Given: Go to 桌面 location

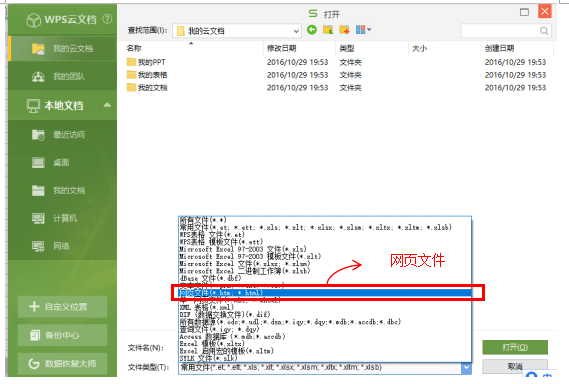Looking at the screenshot, I should [x=62, y=162].
